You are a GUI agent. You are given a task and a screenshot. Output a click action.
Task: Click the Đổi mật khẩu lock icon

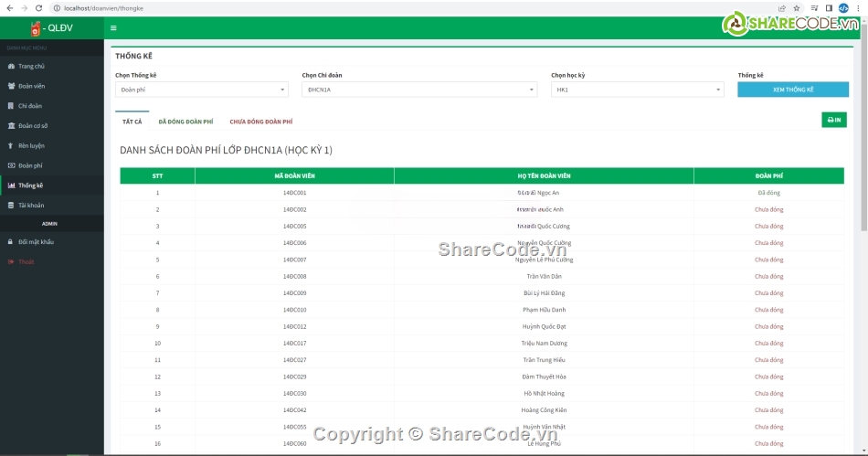tap(11, 242)
